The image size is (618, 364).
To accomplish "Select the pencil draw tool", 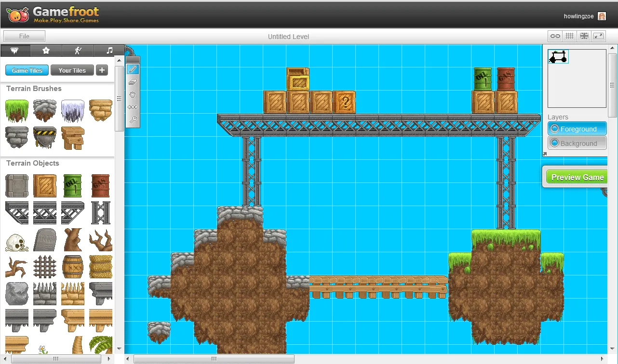I will click(x=133, y=69).
